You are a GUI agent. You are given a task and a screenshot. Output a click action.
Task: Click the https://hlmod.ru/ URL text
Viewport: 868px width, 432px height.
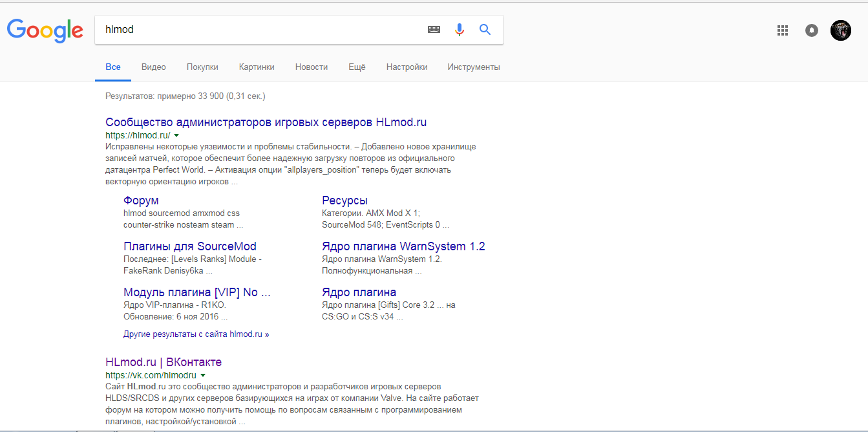[x=138, y=136]
